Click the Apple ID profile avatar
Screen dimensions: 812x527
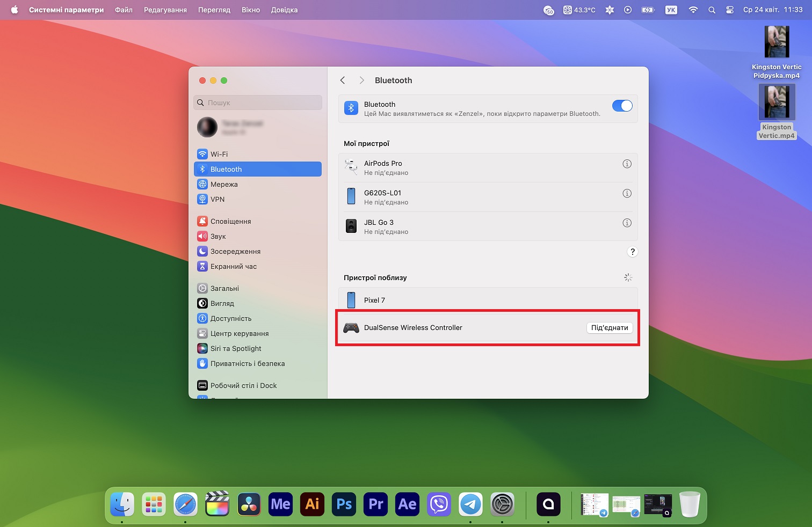click(207, 127)
